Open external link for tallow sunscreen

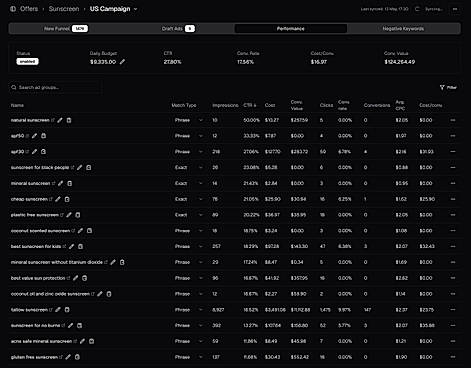(51, 310)
